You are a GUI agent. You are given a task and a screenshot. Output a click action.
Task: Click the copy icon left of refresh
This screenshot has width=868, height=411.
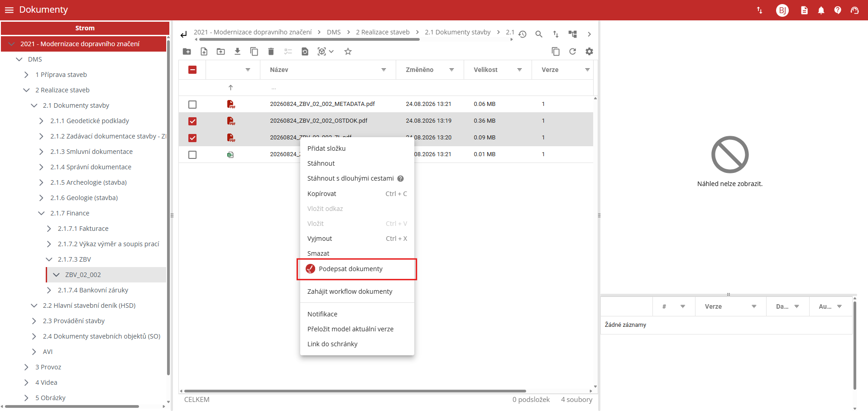[556, 52]
